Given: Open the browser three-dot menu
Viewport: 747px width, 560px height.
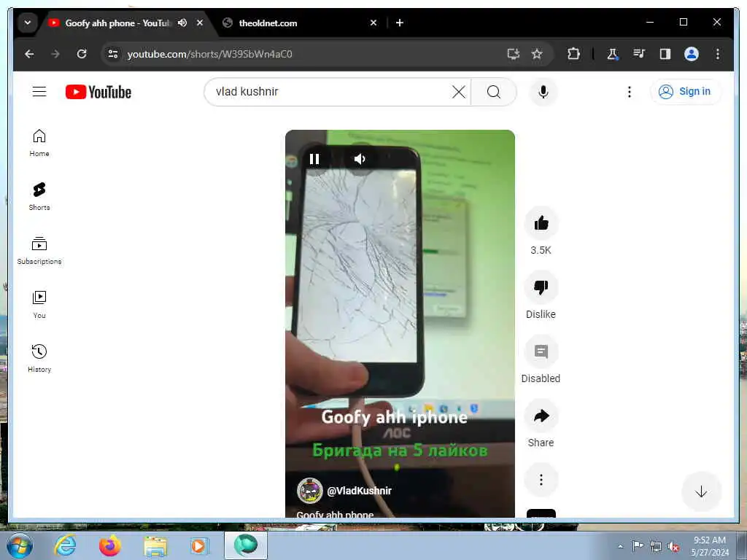Looking at the screenshot, I should tap(718, 54).
